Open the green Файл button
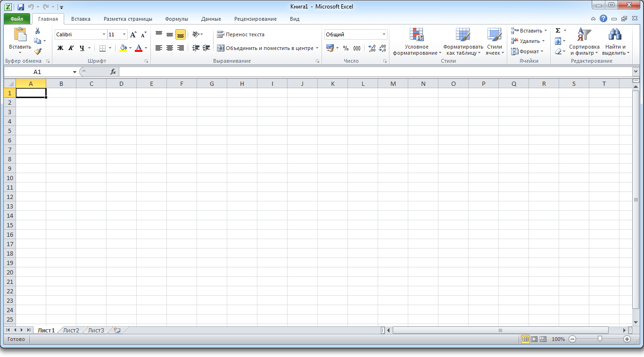Screen dimensions: 644x357 [17, 19]
